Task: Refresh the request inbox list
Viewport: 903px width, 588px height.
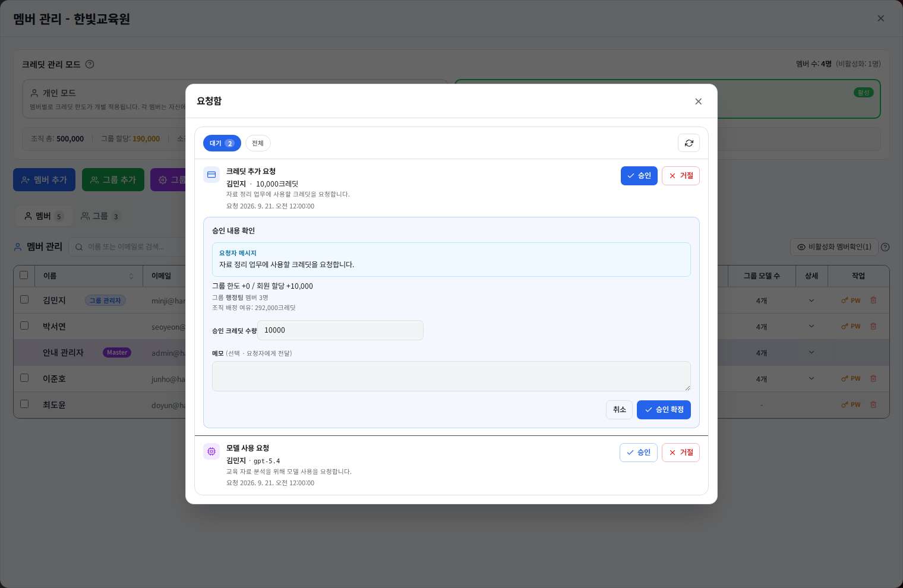Action: point(689,143)
